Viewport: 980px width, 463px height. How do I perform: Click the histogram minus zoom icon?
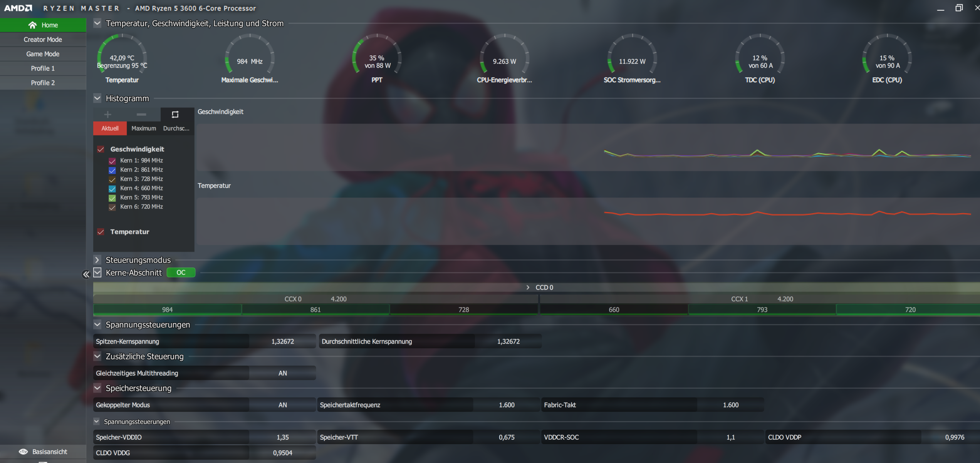pyautogui.click(x=141, y=114)
